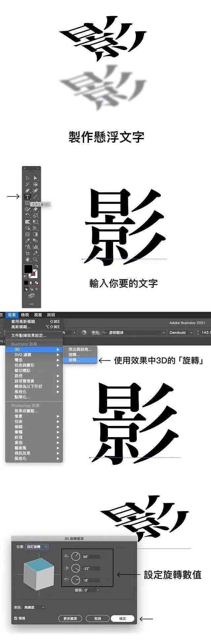Image resolution: width=211 pixels, height=644 pixels.
Task: Select the Shape Builder tool
Action: coord(27,228)
